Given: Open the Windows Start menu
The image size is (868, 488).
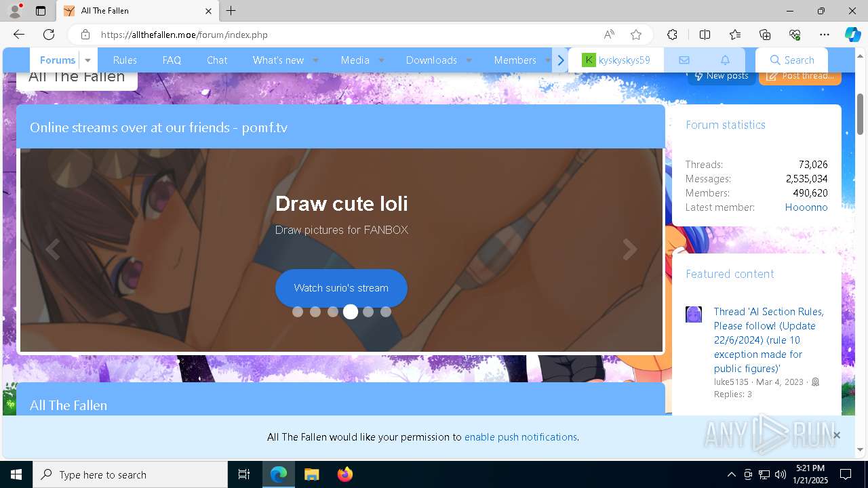Looking at the screenshot, I should (x=16, y=474).
